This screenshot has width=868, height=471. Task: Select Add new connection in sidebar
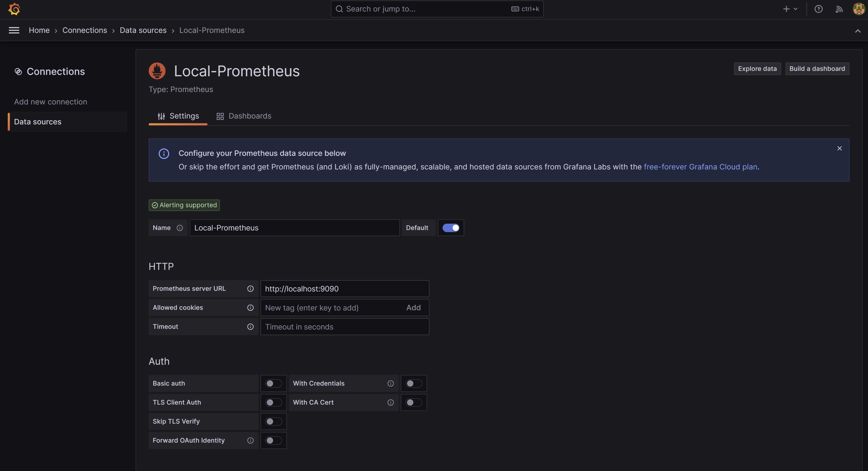[51, 102]
